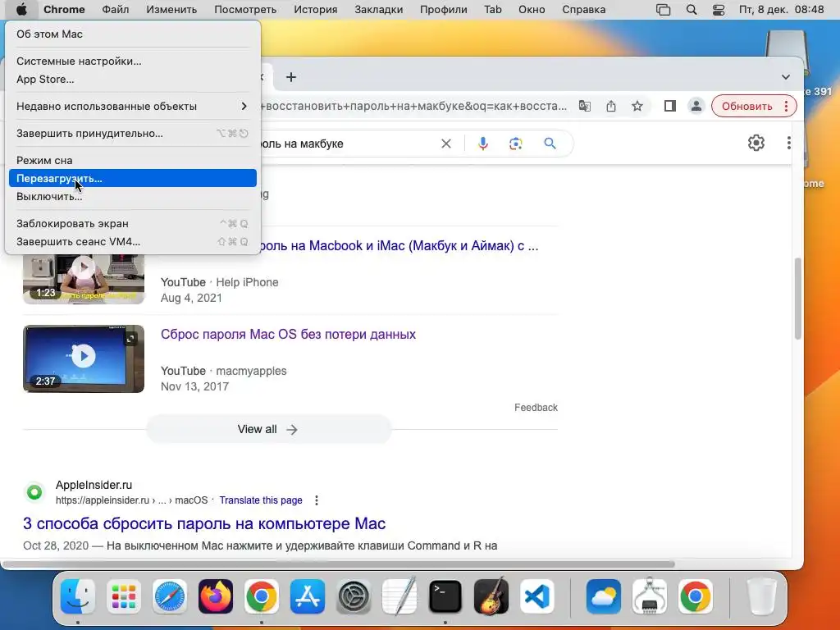Open Control Center in menu bar
Screen dimensions: 840x630
718,10
